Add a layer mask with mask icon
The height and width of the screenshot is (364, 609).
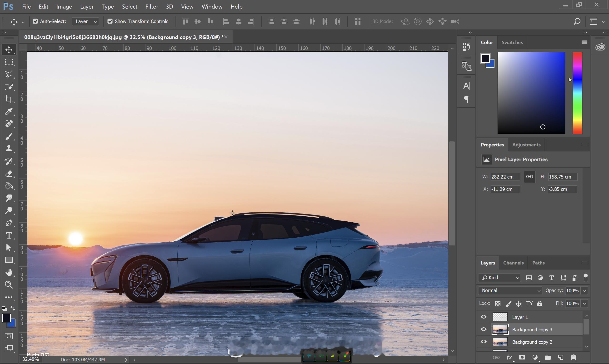pos(522,357)
